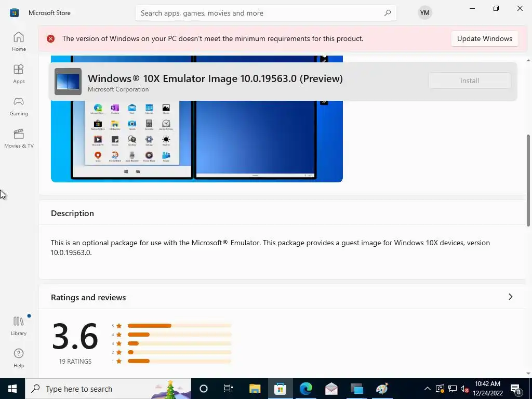532x399 pixels.
Task: Click the 19 RATINGS label
Action: (x=75, y=362)
